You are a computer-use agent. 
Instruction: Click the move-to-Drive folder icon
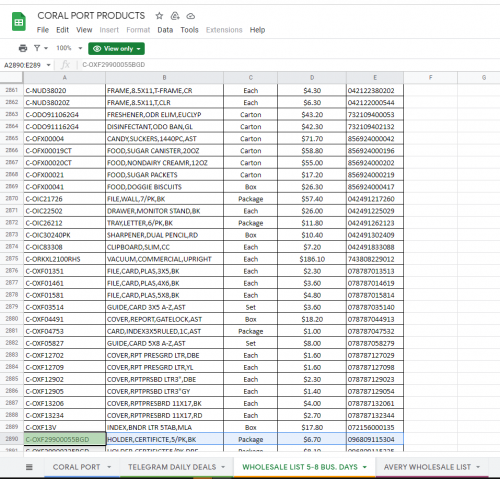click(175, 16)
